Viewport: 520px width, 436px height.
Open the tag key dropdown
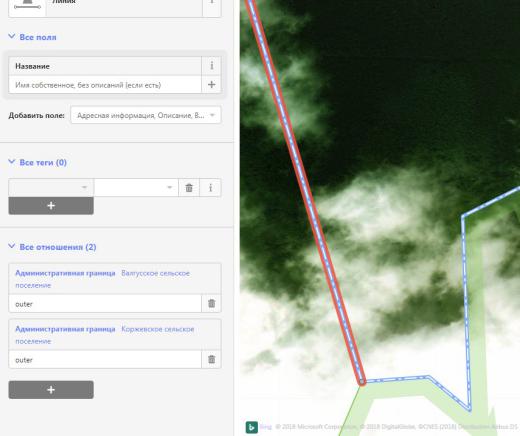coord(51,188)
